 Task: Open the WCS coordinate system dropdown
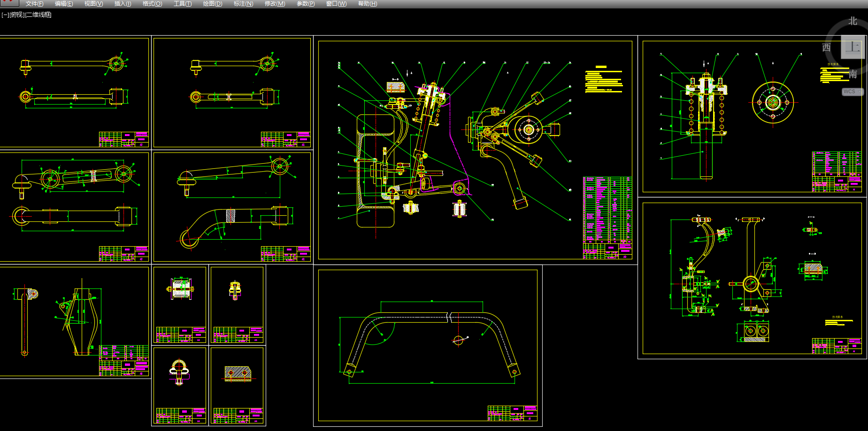(852, 91)
